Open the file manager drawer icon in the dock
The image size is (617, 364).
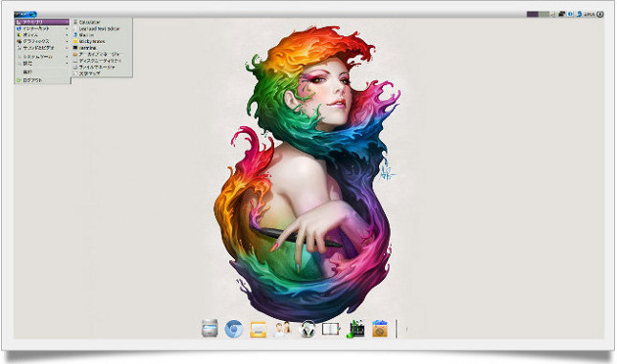tap(210, 328)
